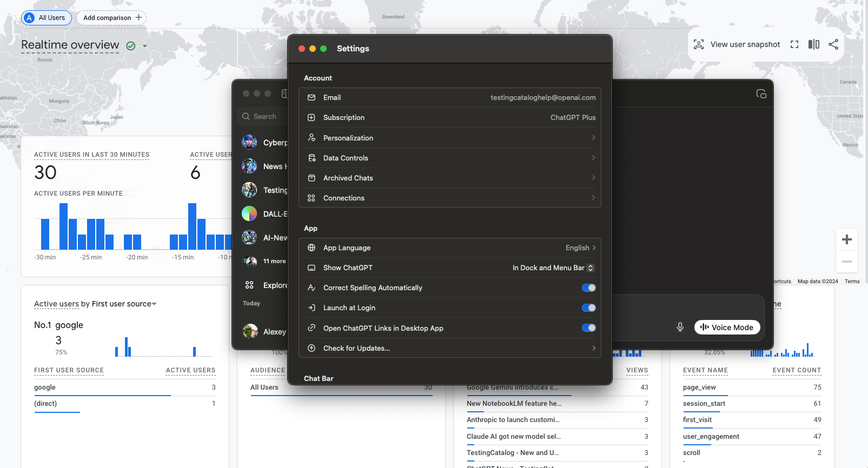
Task: Click the first_visit event row
Action: pyautogui.click(x=752, y=420)
